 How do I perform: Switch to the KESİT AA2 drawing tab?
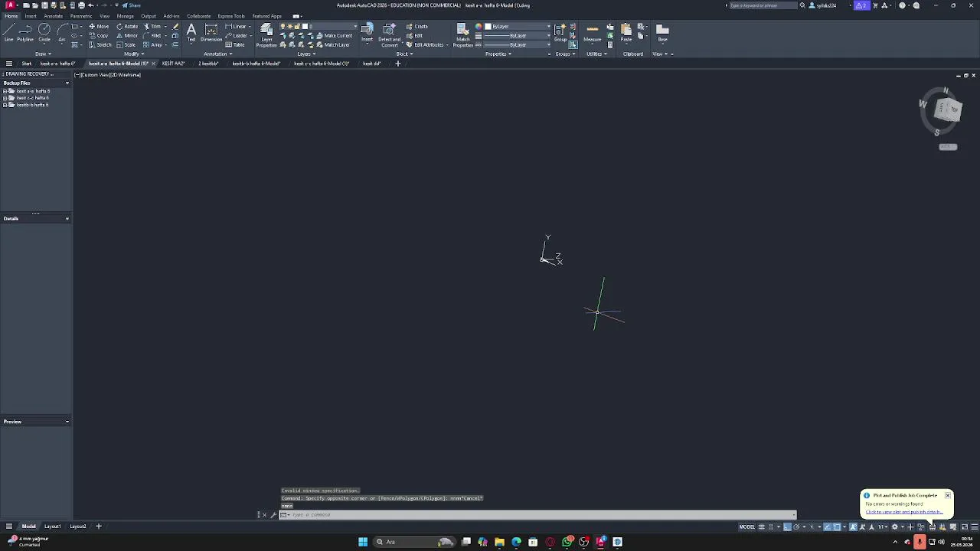[x=173, y=64]
